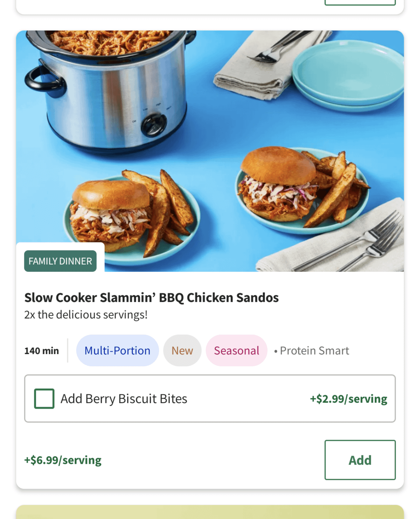Click the +$6.99/serving meal price
Viewport: 420px width, 519px height.
point(63,460)
